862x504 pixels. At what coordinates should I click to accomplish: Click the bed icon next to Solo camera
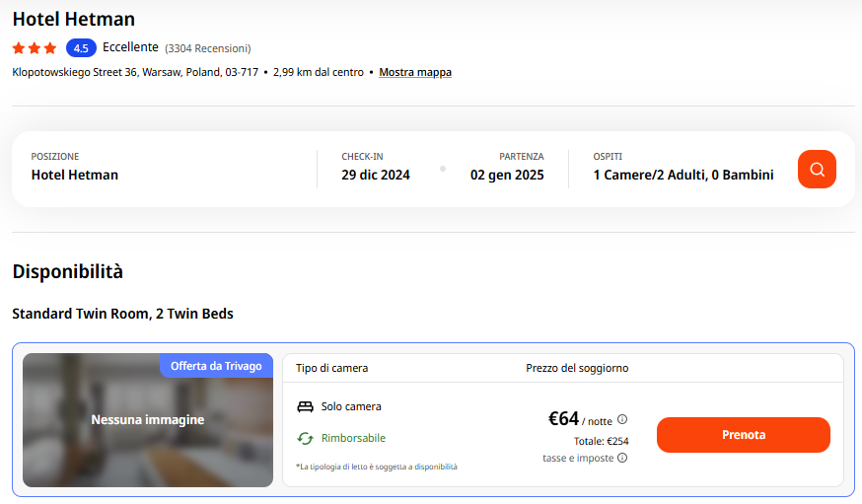[x=305, y=406]
